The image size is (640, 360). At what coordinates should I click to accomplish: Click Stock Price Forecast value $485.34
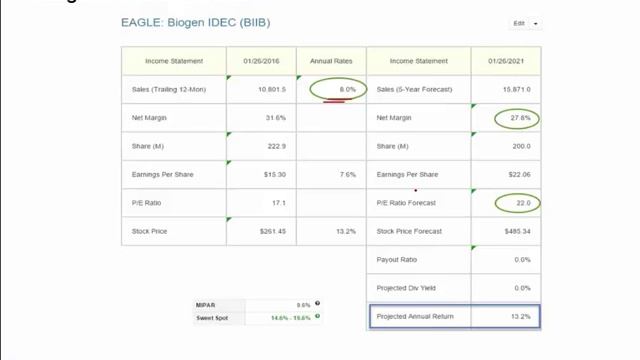click(518, 231)
